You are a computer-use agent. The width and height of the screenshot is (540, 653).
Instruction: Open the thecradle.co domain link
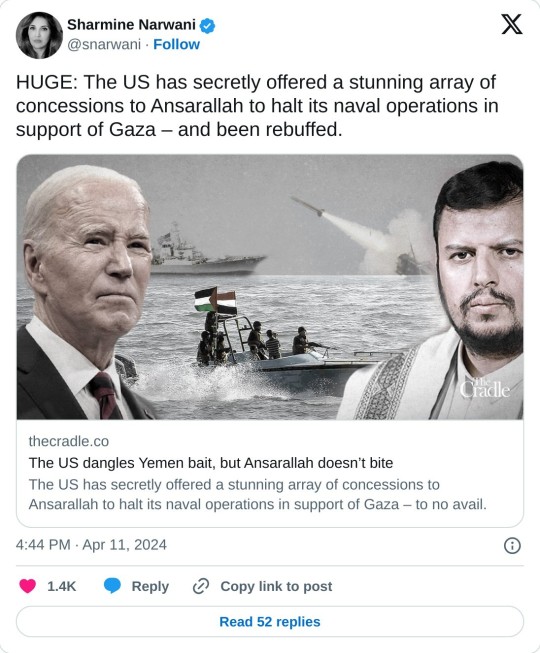(x=69, y=441)
